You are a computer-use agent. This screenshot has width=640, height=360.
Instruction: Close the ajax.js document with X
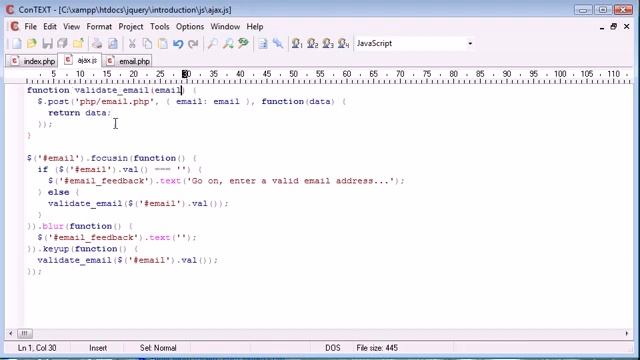point(627,27)
